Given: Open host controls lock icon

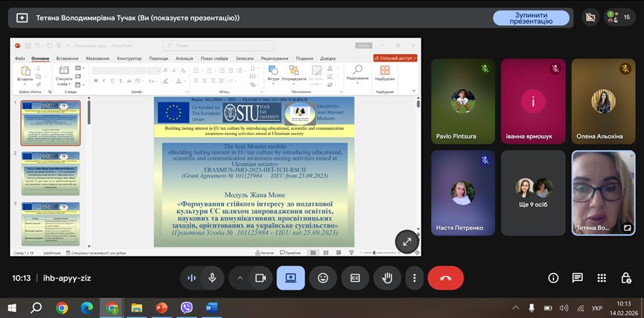Looking at the screenshot, I should [x=626, y=278].
